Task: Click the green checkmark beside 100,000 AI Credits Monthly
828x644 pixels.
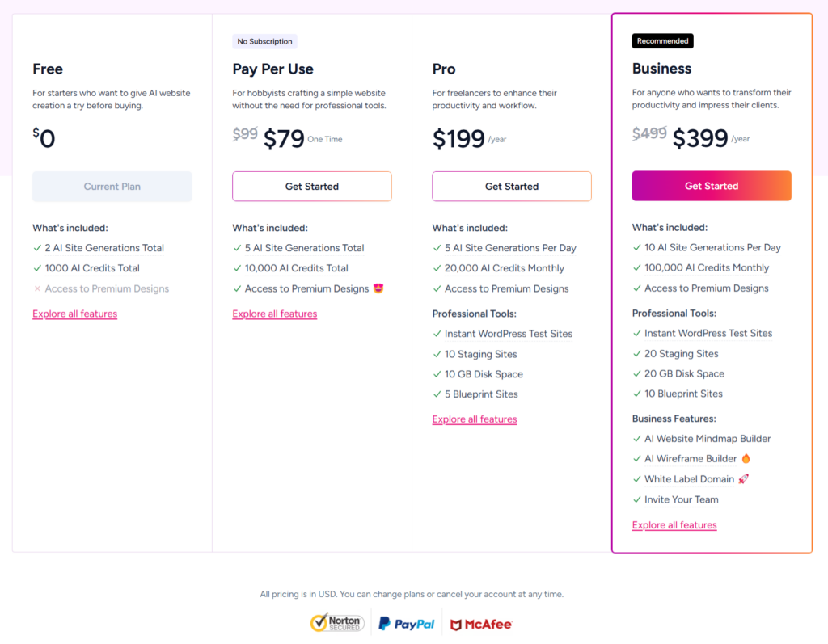Action: pyautogui.click(x=636, y=267)
